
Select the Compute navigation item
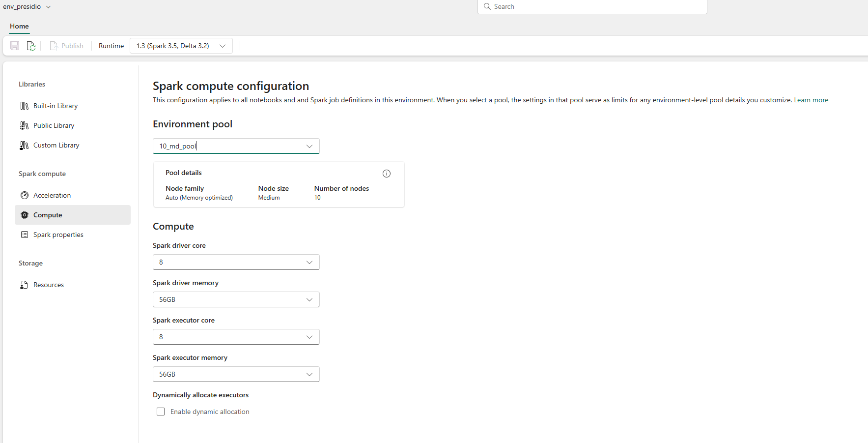[73, 215]
